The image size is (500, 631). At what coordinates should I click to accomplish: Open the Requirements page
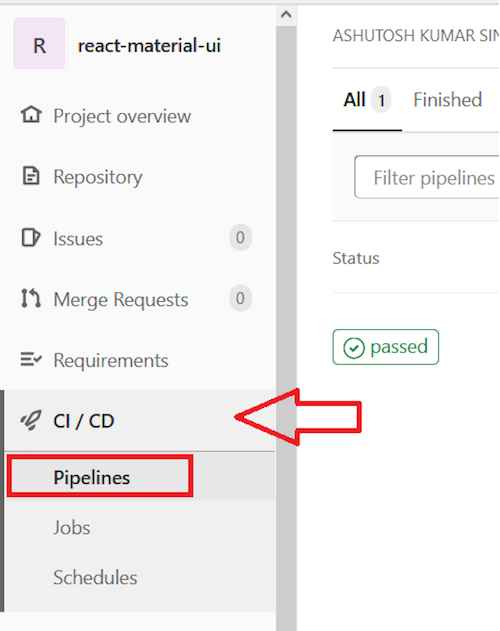(x=111, y=361)
